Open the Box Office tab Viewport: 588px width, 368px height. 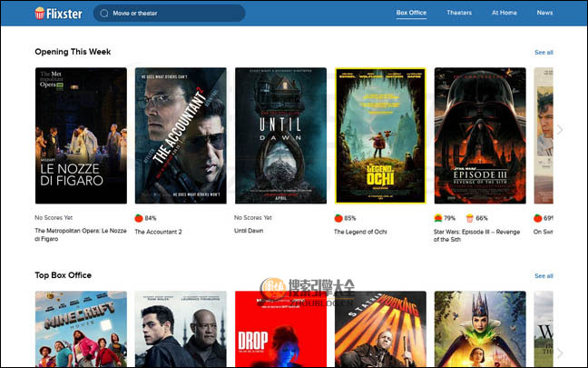[411, 13]
